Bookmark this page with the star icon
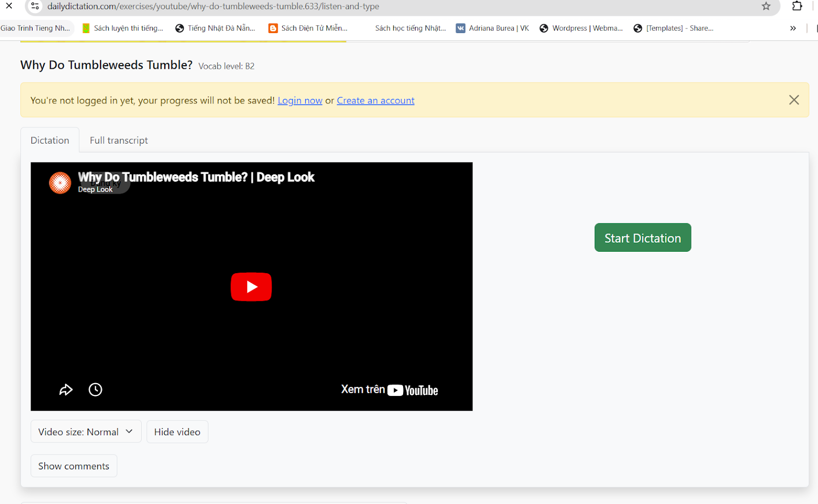This screenshot has height=504, width=818. 766,6
